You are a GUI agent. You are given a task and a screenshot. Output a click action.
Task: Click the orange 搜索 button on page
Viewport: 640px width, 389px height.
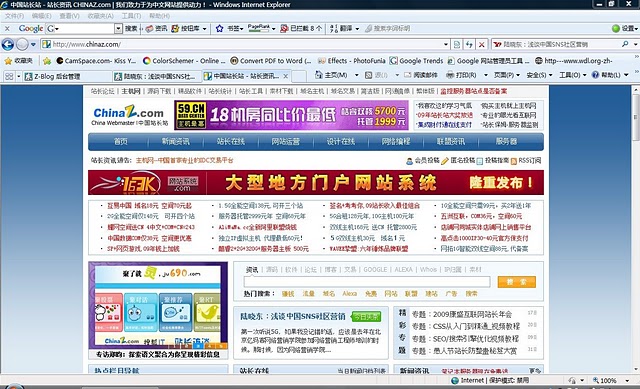(516, 282)
